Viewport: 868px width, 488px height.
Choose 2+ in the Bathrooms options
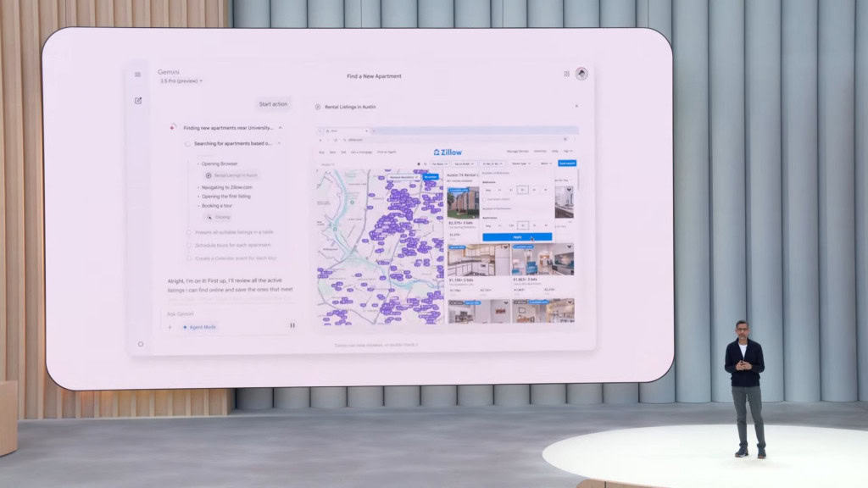[x=522, y=225]
